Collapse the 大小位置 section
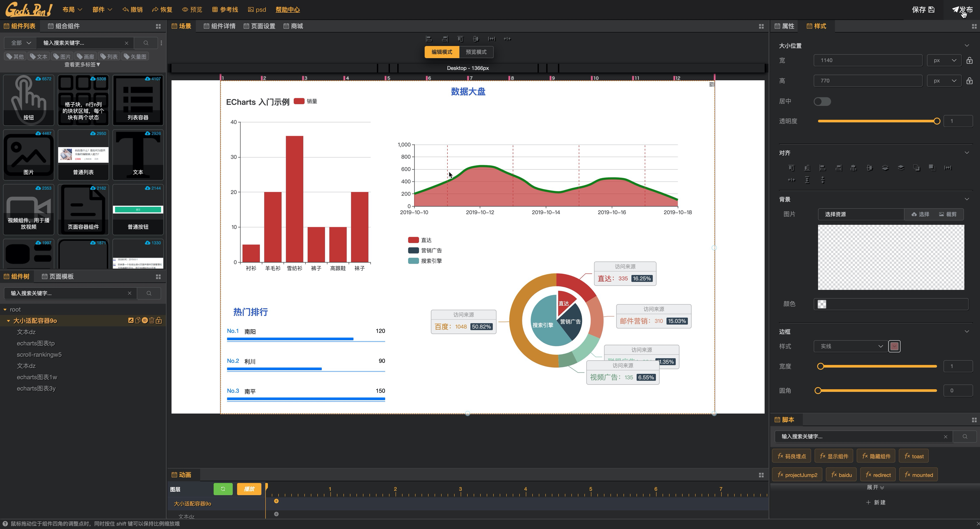This screenshot has width=980, height=529. coord(967,46)
